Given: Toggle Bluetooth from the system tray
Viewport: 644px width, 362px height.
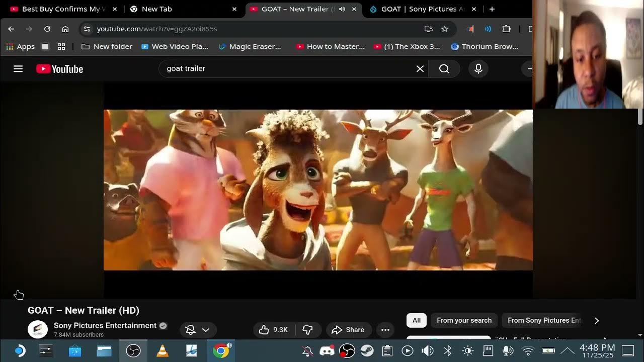Looking at the screenshot, I should [x=447, y=350].
